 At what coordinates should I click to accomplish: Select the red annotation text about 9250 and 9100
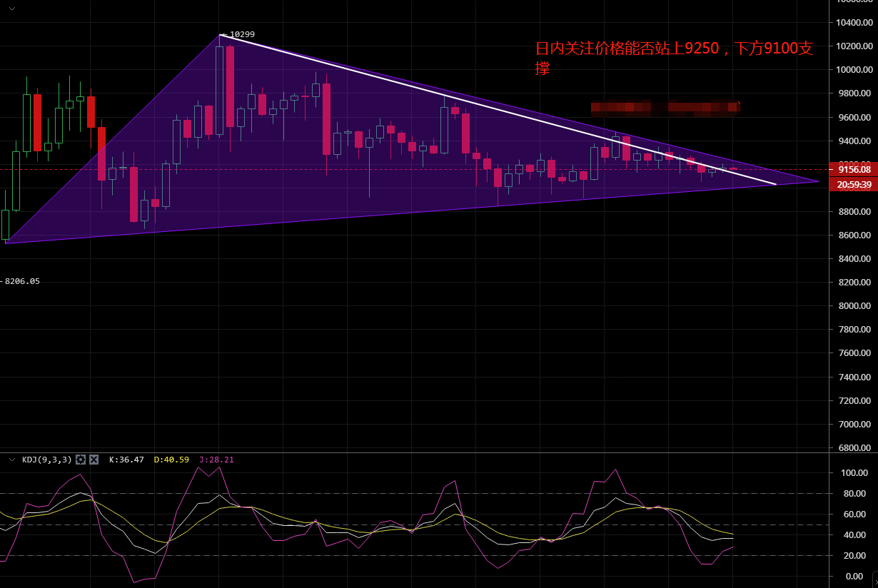pos(674,59)
